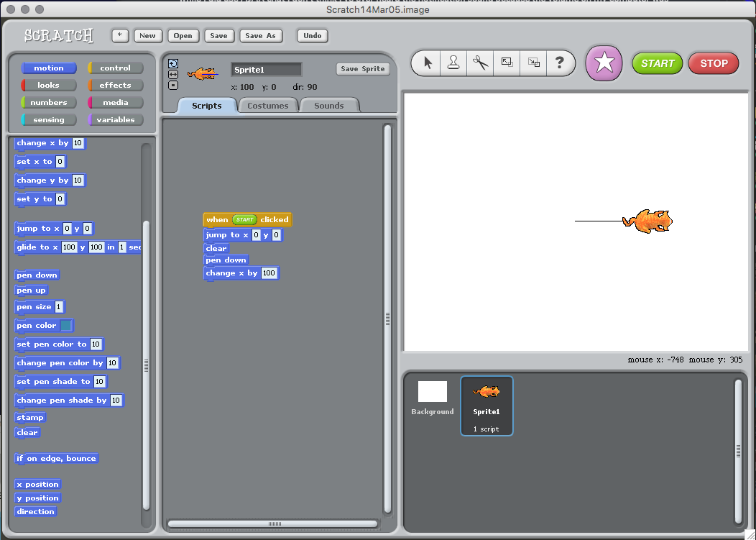
Task: Click the change pen shade by block
Action: [69, 401]
